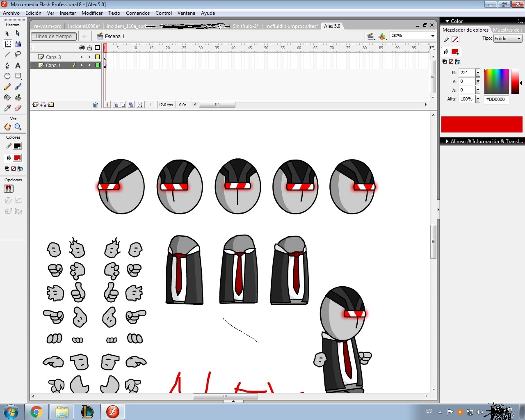Image resolution: width=525 pixels, height=420 pixels.
Task: Select the Paint Bucket tool
Action: click(x=18, y=97)
